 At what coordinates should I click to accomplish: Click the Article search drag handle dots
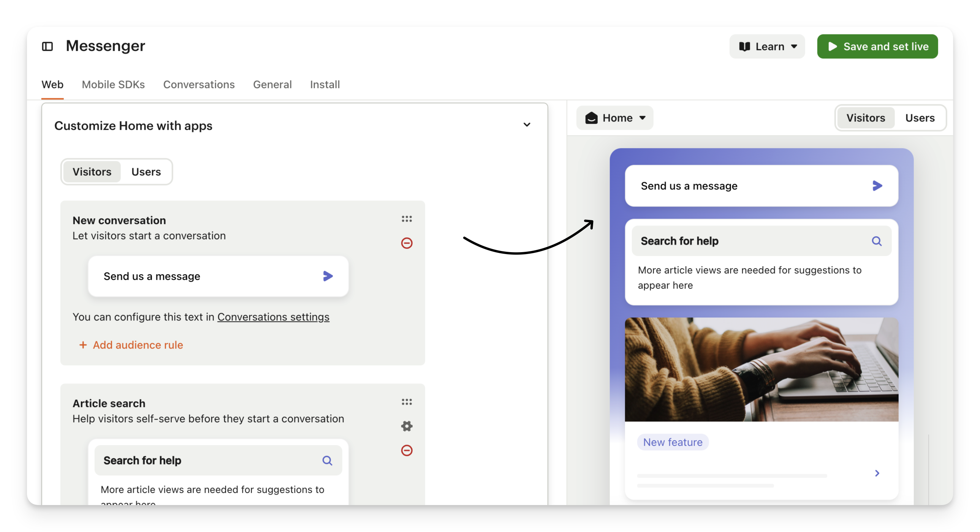coord(407,402)
